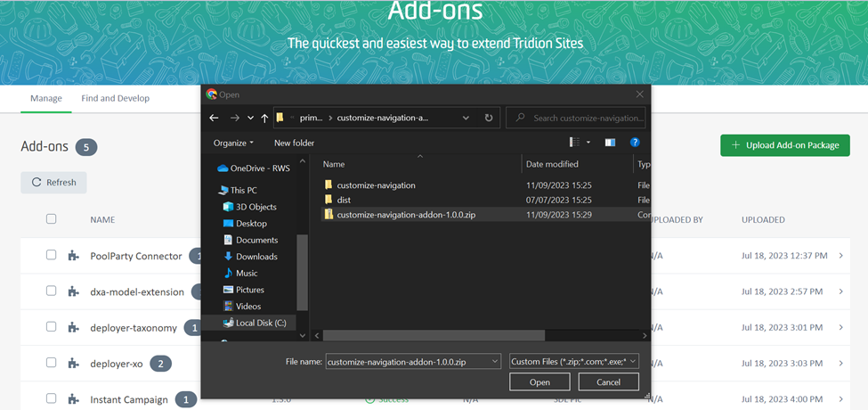Click the File name input box
The height and width of the screenshot is (410, 868).
pyautogui.click(x=413, y=362)
